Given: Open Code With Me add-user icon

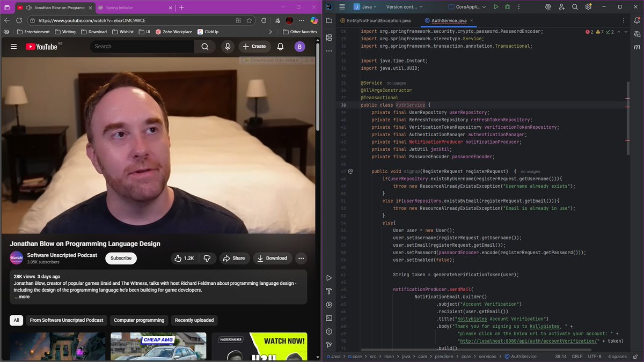Looking at the screenshot, I should click(x=562, y=7).
